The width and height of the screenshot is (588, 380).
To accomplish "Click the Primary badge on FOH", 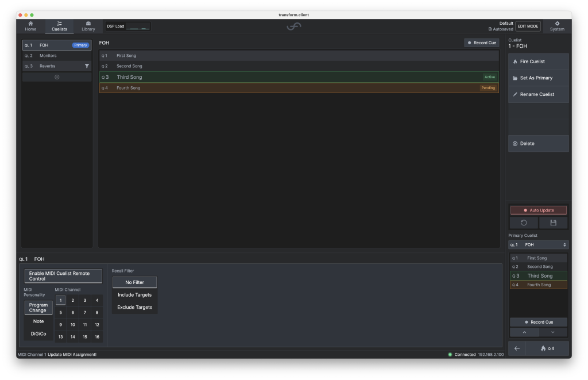I will (80, 45).
